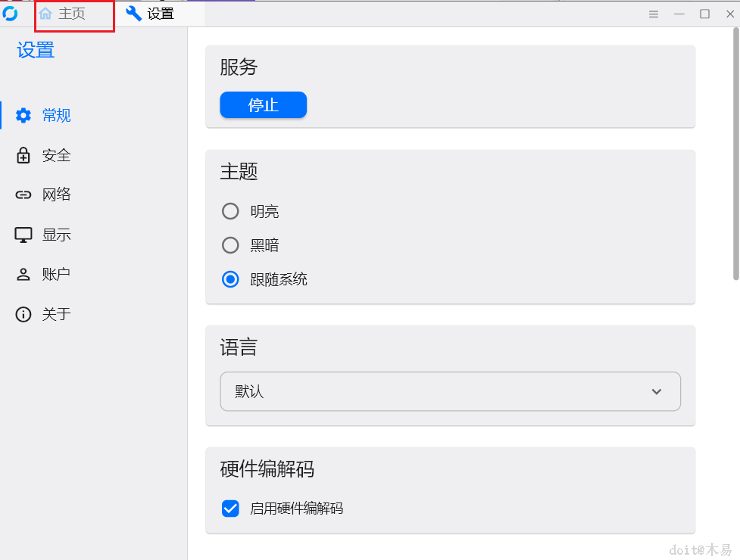This screenshot has width=740, height=560.
Task: Switch to the 主页 home tab
Action: (x=73, y=13)
